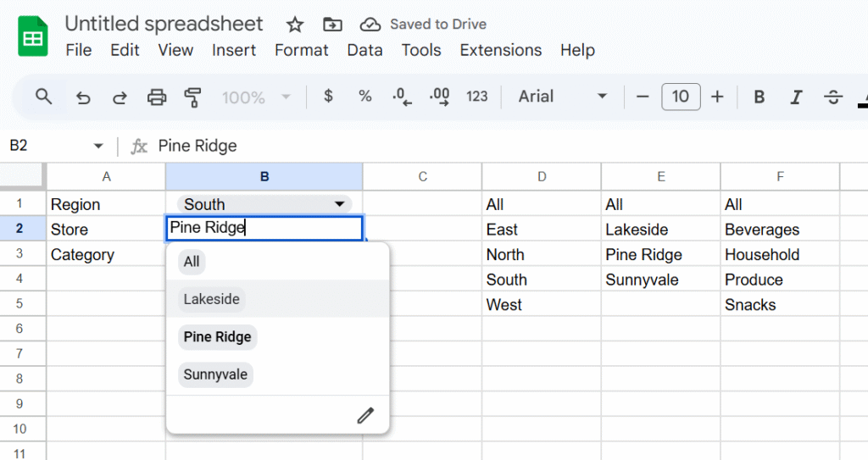Increase font size with plus button
Screen dimensions: 868x460
pyautogui.click(x=717, y=97)
